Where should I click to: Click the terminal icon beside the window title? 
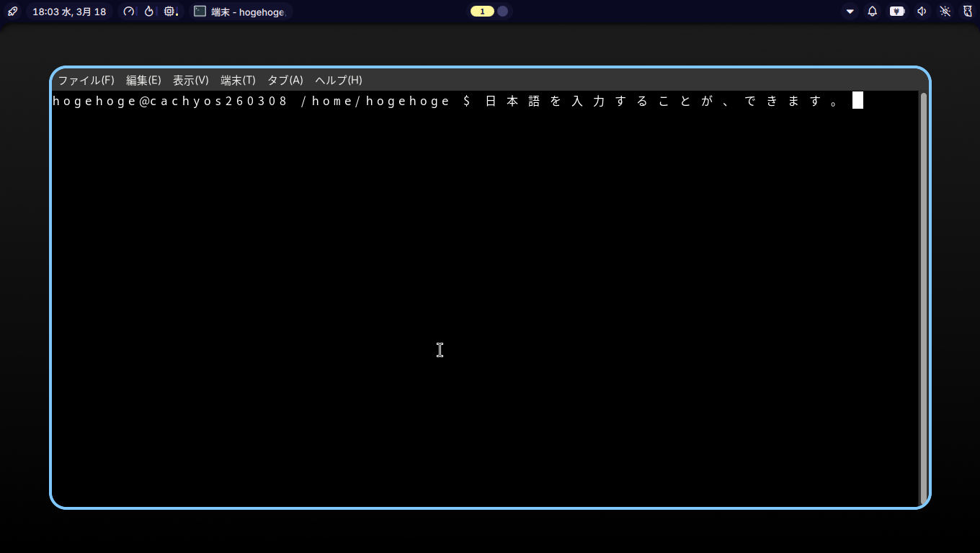pos(200,12)
